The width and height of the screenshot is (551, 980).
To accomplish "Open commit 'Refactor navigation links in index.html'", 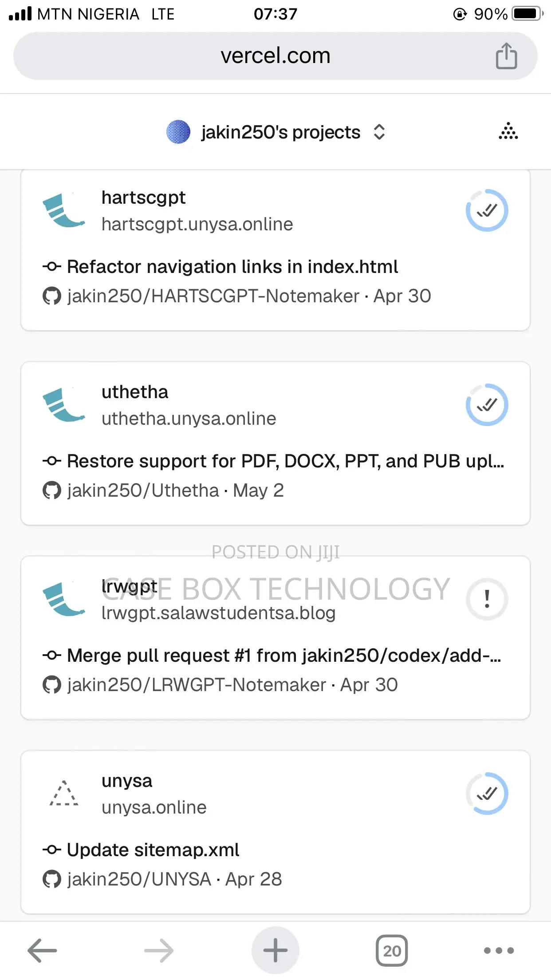I will click(x=232, y=267).
